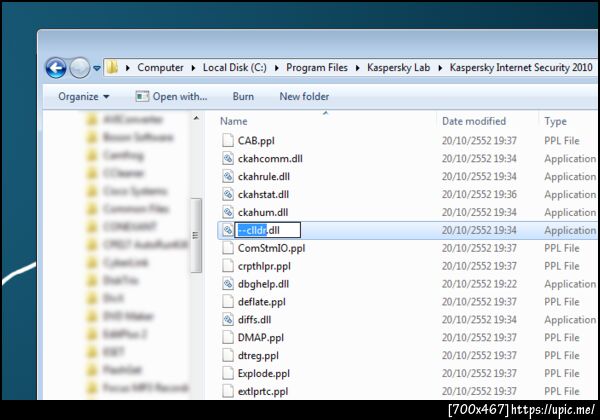Viewport: 600px width, 420px height.
Task: Select the ckahcomm.dll file icon
Action: point(228,158)
